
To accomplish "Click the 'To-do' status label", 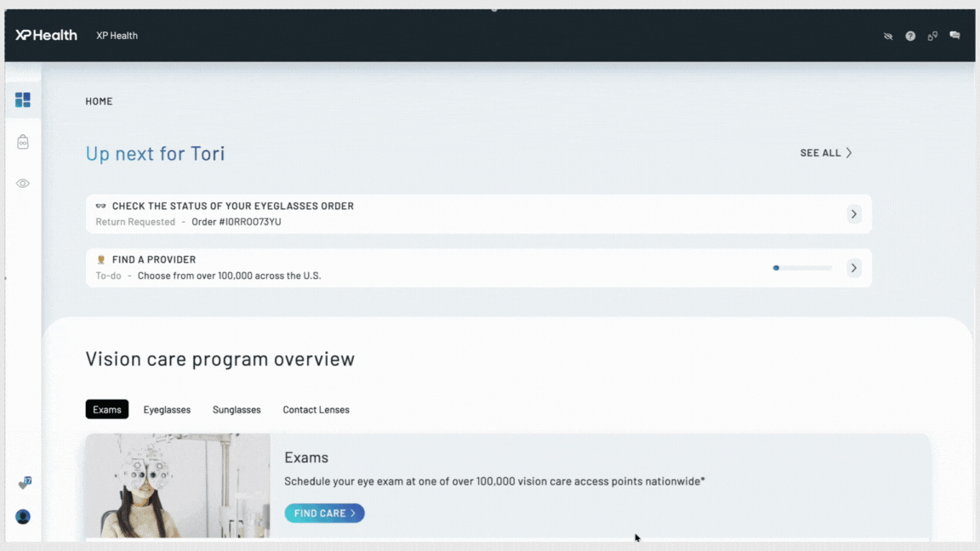I will pyautogui.click(x=108, y=275).
